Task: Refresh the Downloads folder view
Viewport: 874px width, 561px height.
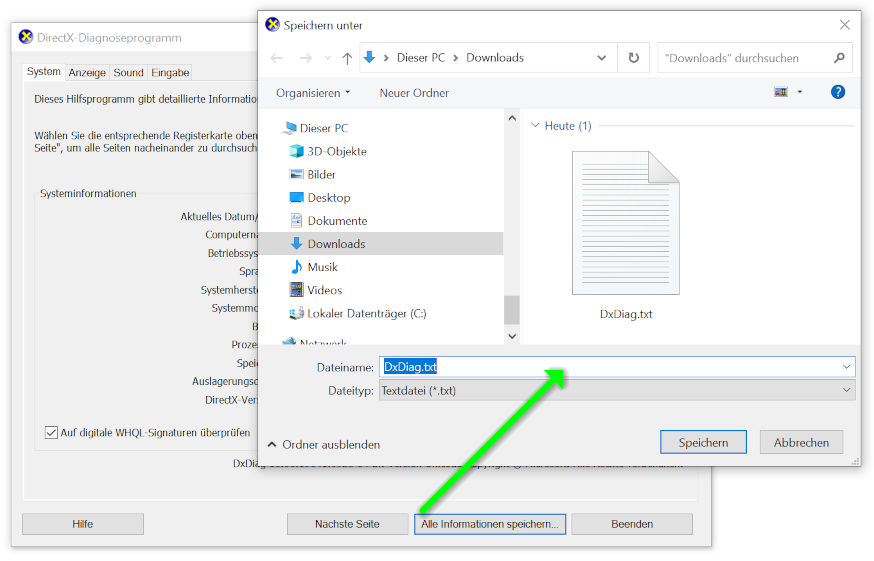Action: point(634,58)
